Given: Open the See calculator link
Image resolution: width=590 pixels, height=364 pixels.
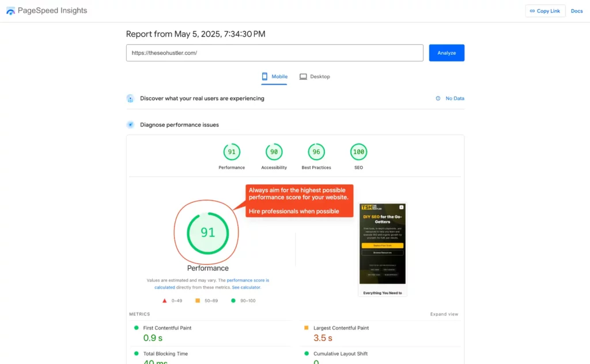Looking at the screenshot, I should (x=246, y=287).
